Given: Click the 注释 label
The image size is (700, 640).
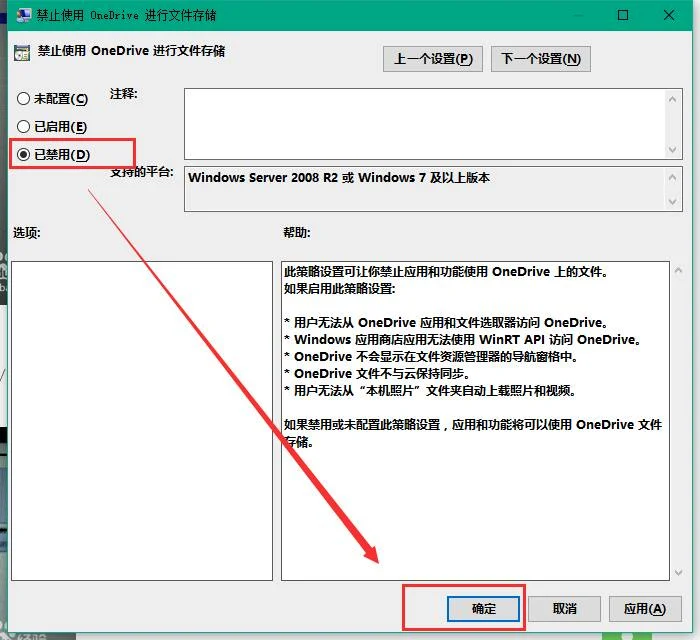Looking at the screenshot, I should click(x=124, y=94).
